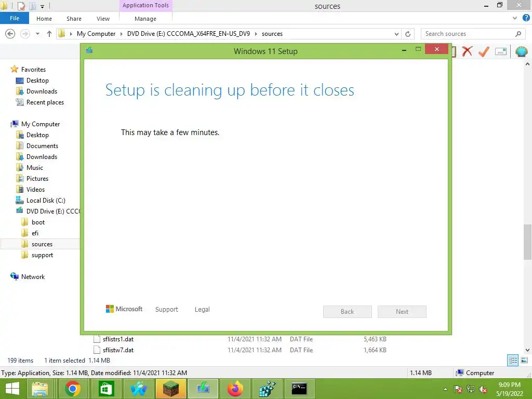532x399 pixels.
Task: Select My Computer in navigation pane
Action: (41, 124)
